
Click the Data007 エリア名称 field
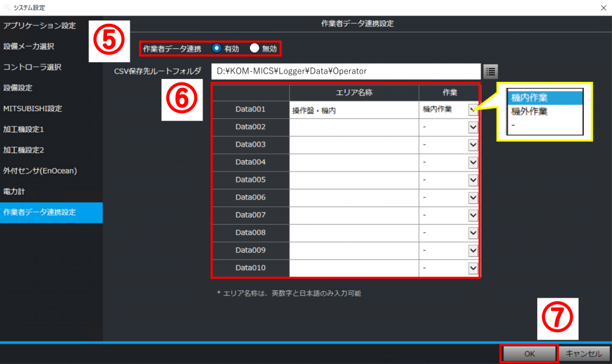[354, 215]
